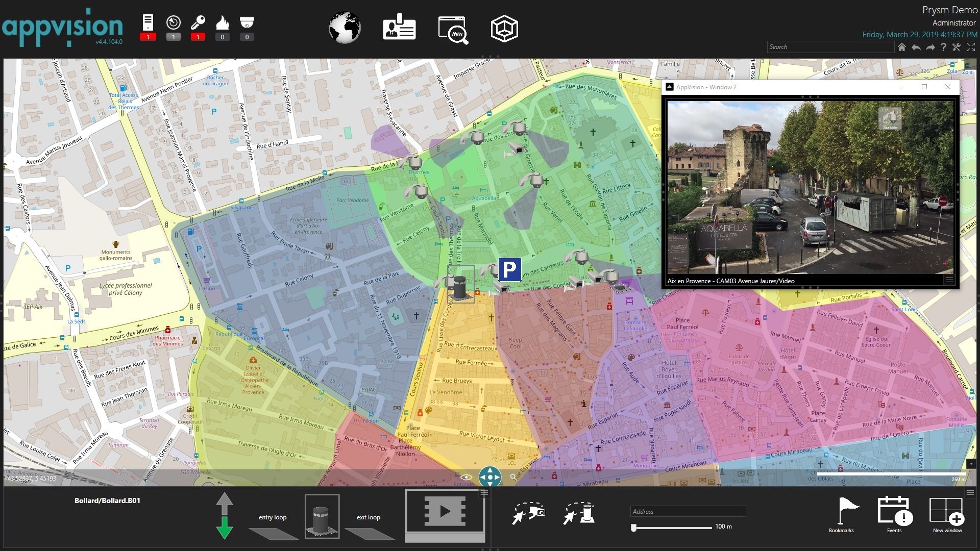Click the Bollard/Bollard.B01 label
This screenshot has height=551, width=980.
point(107,500)
